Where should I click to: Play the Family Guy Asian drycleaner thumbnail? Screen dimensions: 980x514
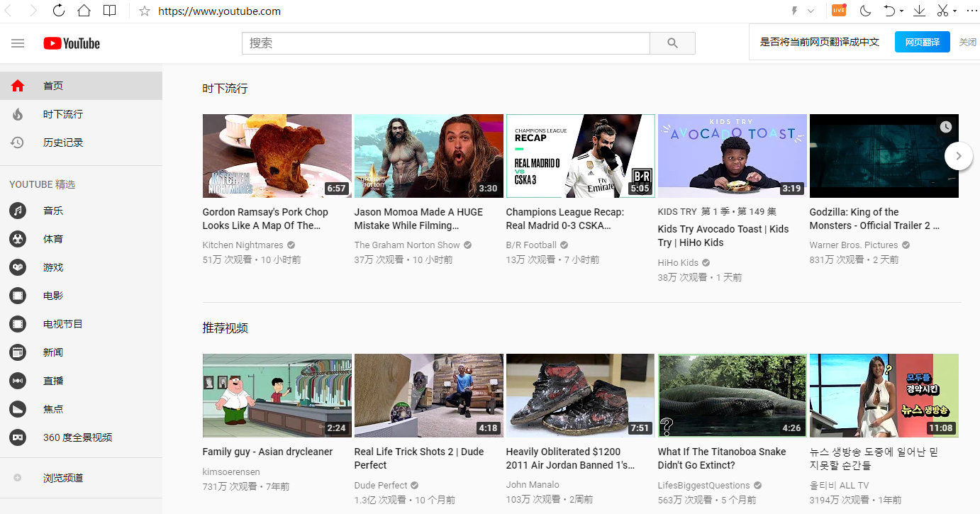(277, 396)
